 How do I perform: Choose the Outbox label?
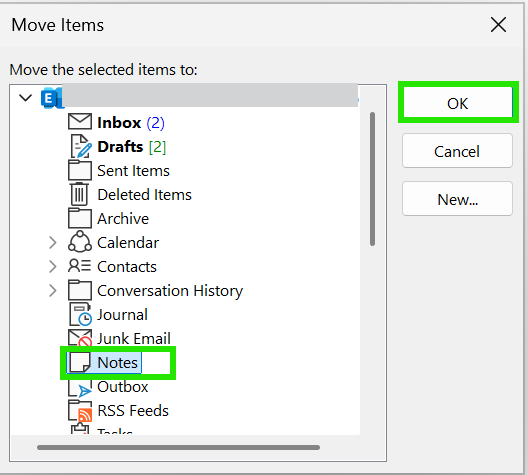pos(123,387)
